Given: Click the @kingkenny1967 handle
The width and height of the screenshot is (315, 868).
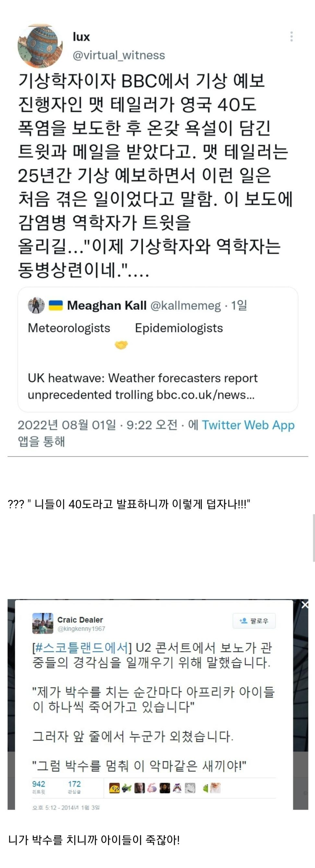Looking at the screenshot, I should 81,629.
